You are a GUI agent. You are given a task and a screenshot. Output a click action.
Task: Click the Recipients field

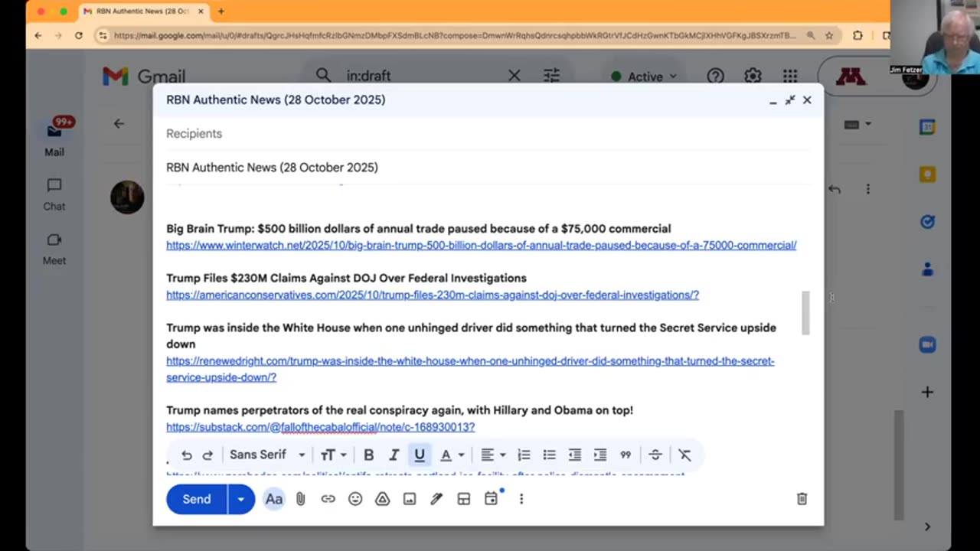pyautogui.click(x=488, y=133)
